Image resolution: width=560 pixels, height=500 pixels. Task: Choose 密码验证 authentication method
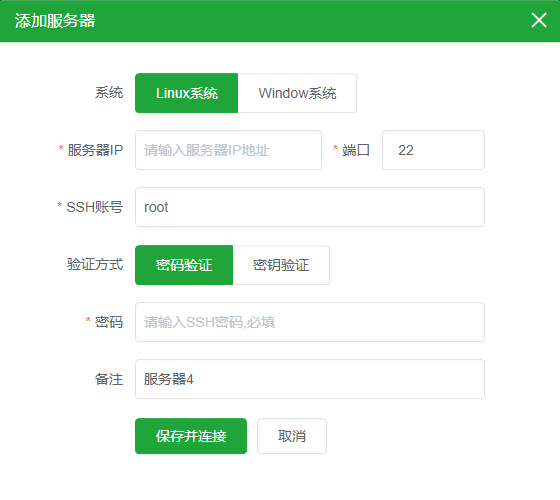point(184,265)
